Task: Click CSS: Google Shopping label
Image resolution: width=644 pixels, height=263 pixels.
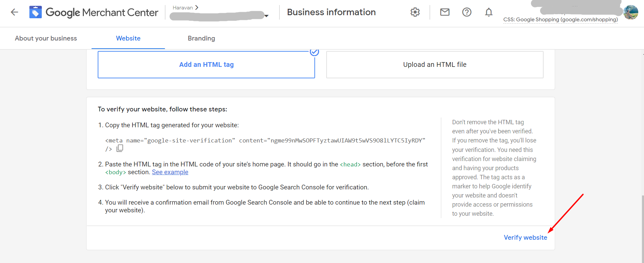Action: click(560, 20)
